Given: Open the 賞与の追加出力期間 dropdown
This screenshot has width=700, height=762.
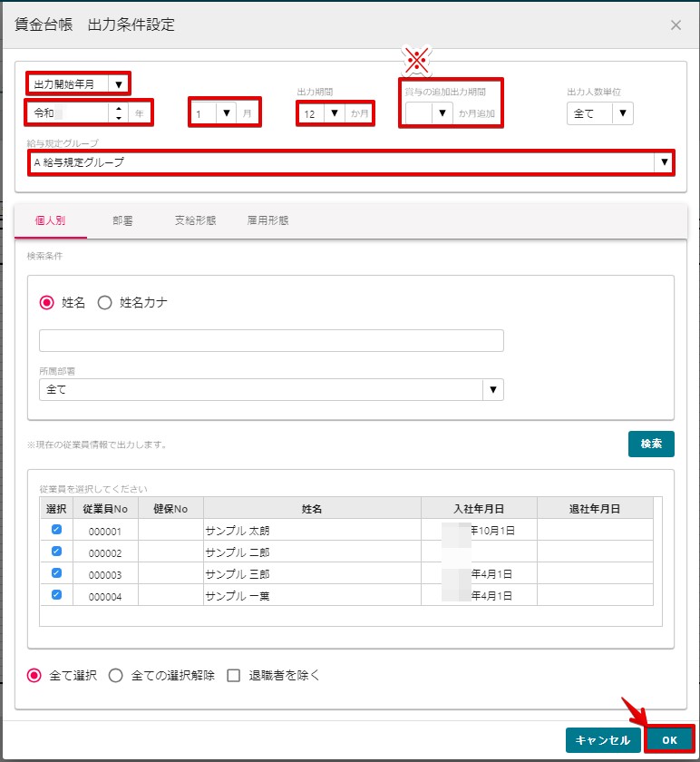Looking at the screenshot, I should pyautogui.click(x=442, y=113).
